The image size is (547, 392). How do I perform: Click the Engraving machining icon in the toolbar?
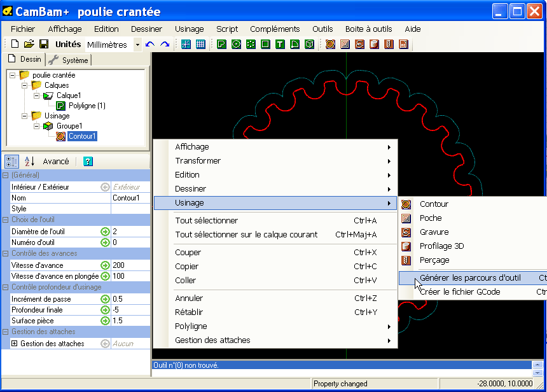pos(359,45)
